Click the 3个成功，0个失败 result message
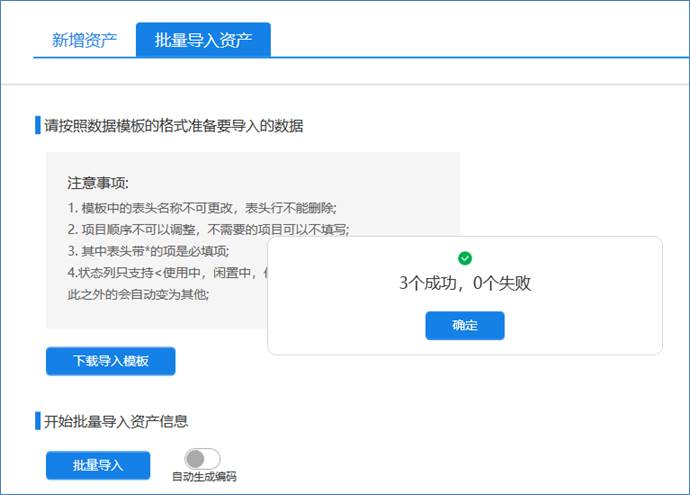 [x=464, y=283]
